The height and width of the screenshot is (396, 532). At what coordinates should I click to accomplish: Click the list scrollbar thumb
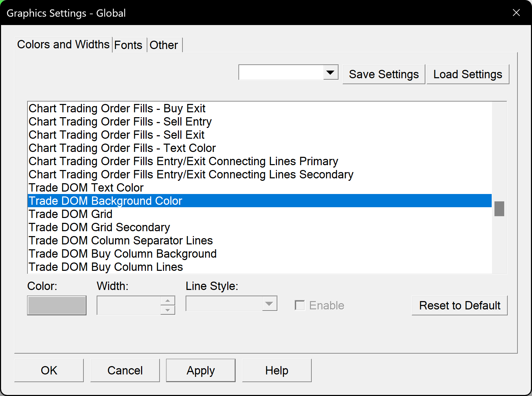coord(499,209)
